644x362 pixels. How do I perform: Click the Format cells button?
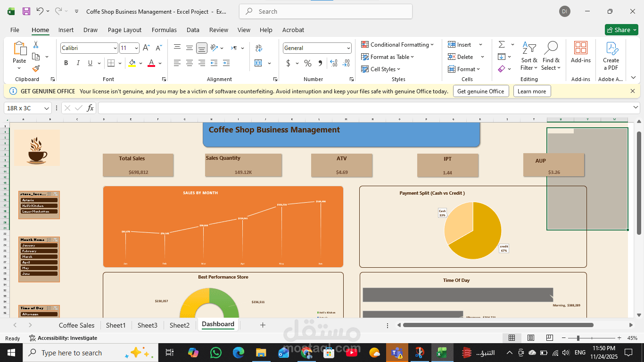tap(464, 69)
